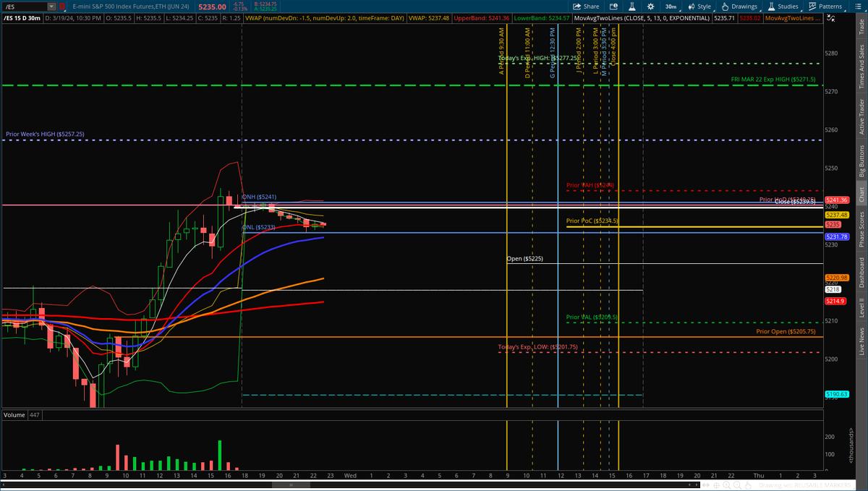868x491 pixels.
Task: Click the Prior Week's HIGH ($5257.25) label
Action: click(45, 134)
